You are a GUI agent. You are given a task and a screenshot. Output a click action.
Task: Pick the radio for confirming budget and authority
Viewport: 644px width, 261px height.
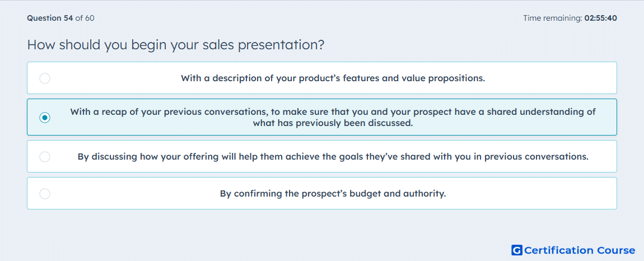45,194
